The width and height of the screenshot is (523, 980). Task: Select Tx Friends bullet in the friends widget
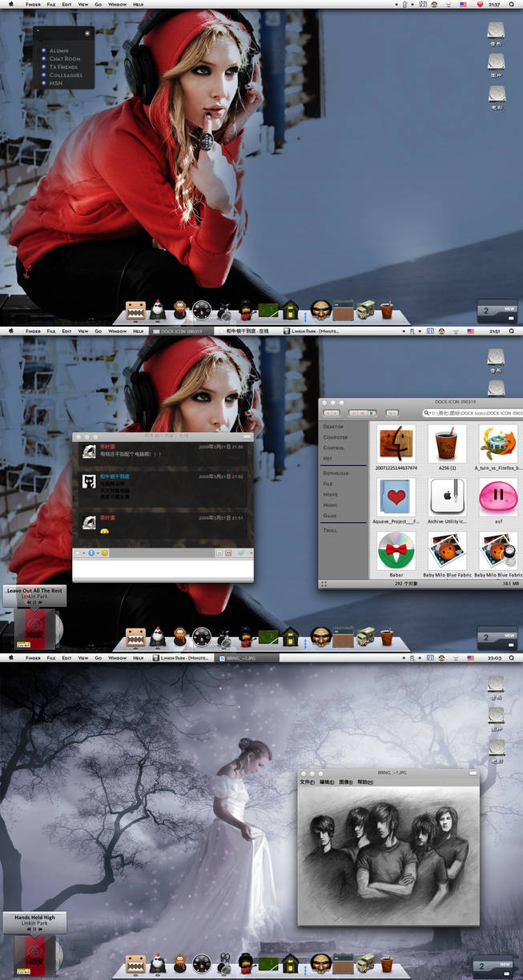44,66
